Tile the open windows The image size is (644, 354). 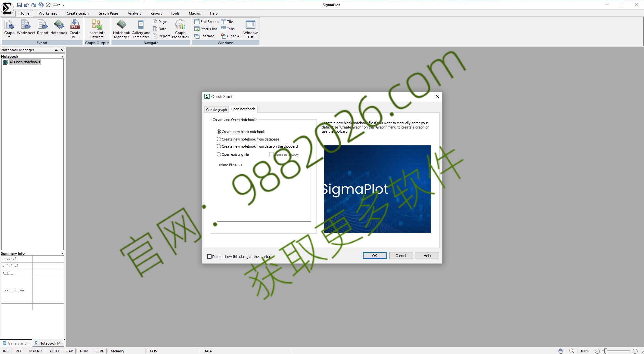(227, 22)
